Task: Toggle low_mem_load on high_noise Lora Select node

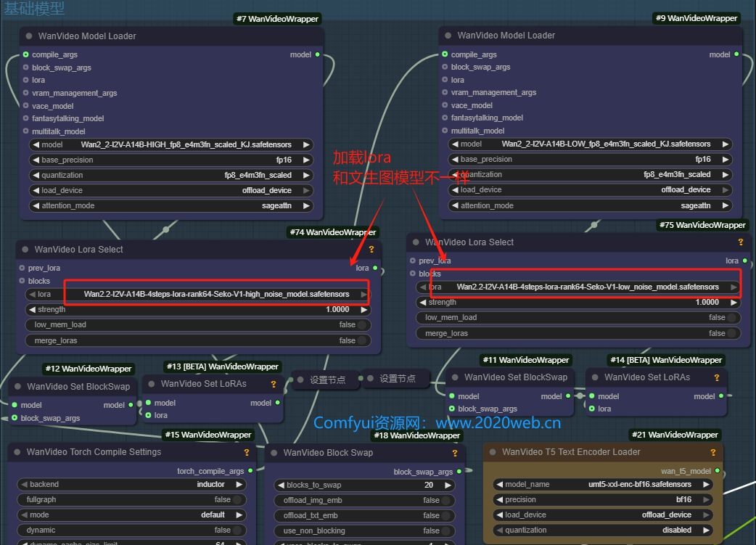Action: coord(198,325)
